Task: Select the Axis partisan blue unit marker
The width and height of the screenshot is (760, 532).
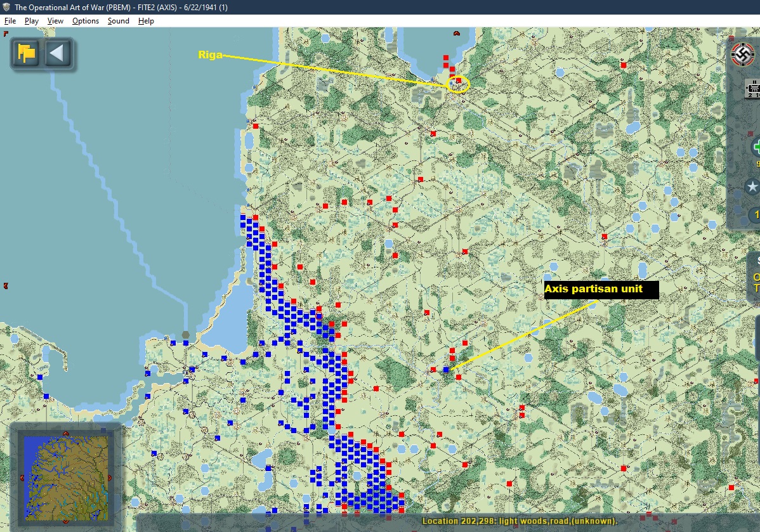Action: [446, 369]
